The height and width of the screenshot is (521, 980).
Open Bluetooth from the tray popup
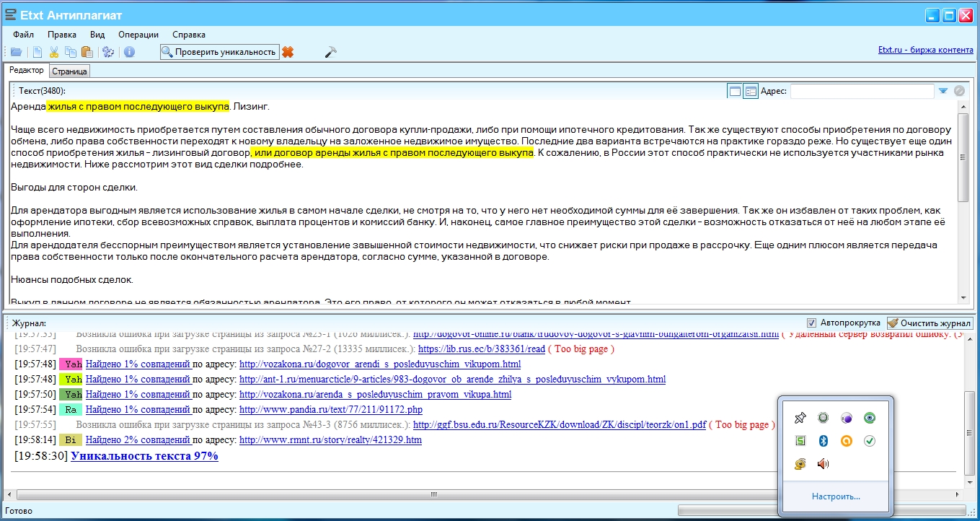pyautogui.click(x=823, y=441)
